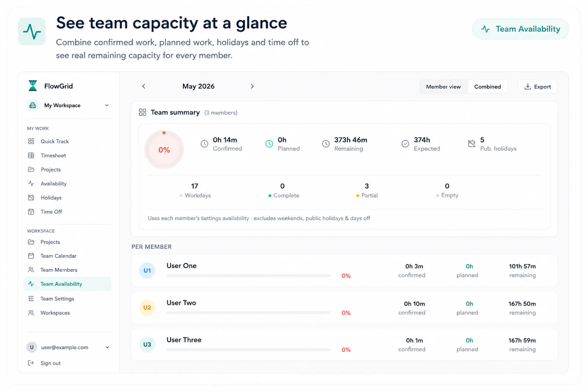This screenshot has width=588, height=392.
Task: Click the Expected checkmark circle icon
Action: point(405,144)
